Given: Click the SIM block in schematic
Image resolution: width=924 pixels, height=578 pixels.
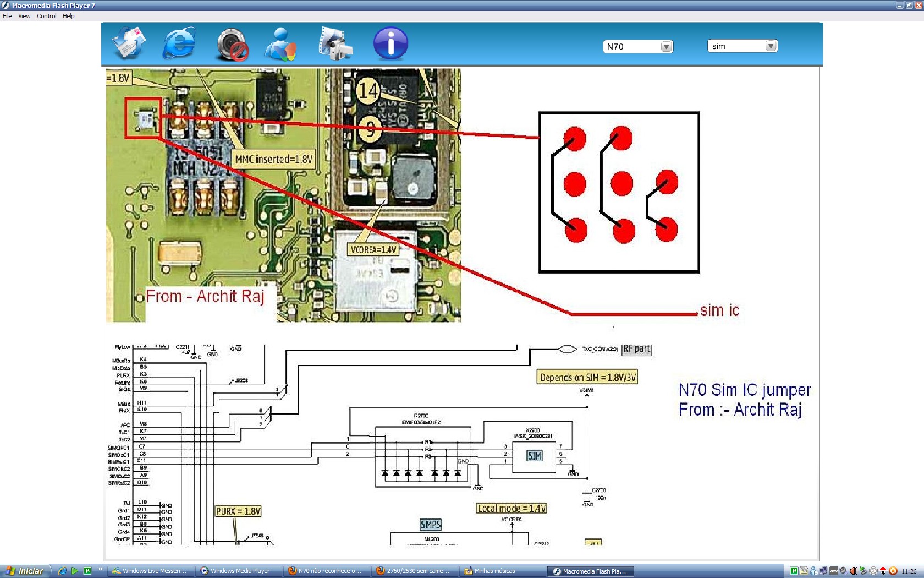Looking at the screenshot, I should coord(535,456).
